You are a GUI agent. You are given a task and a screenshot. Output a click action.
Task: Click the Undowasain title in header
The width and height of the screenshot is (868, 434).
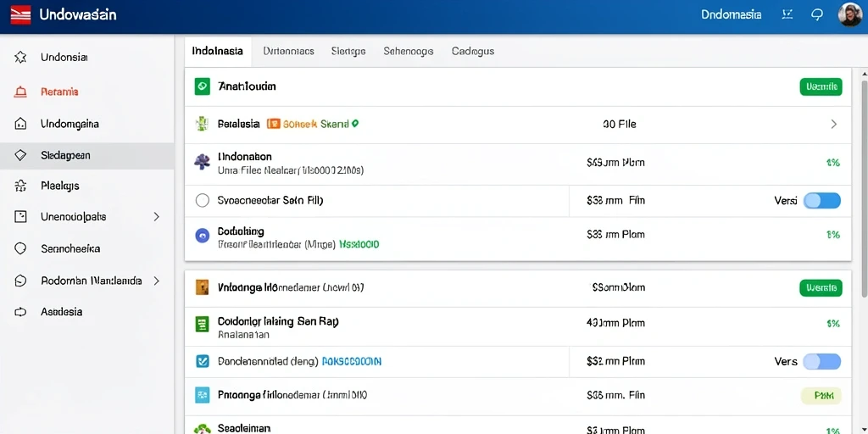(78, 14)
